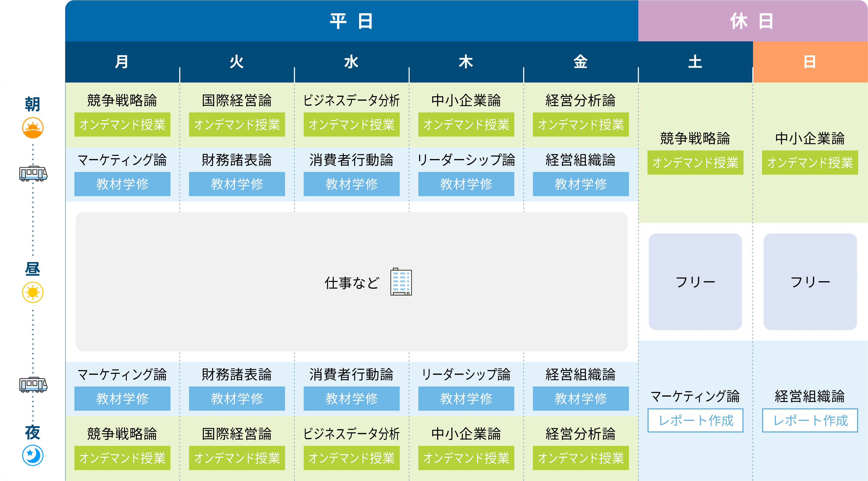Click the 夜 time-of-day label

[33, 433]
